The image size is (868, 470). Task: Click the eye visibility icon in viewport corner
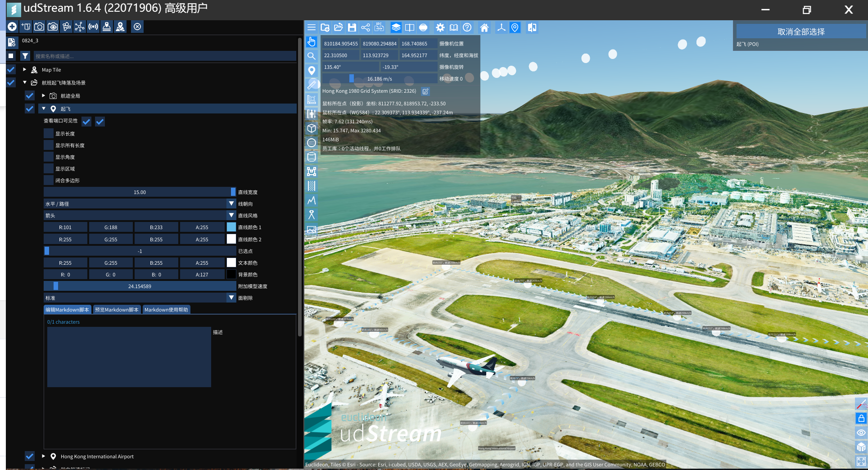(861, 433)
